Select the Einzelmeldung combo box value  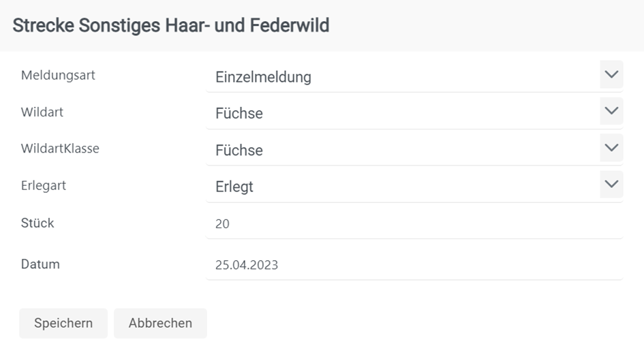point(263,77)
